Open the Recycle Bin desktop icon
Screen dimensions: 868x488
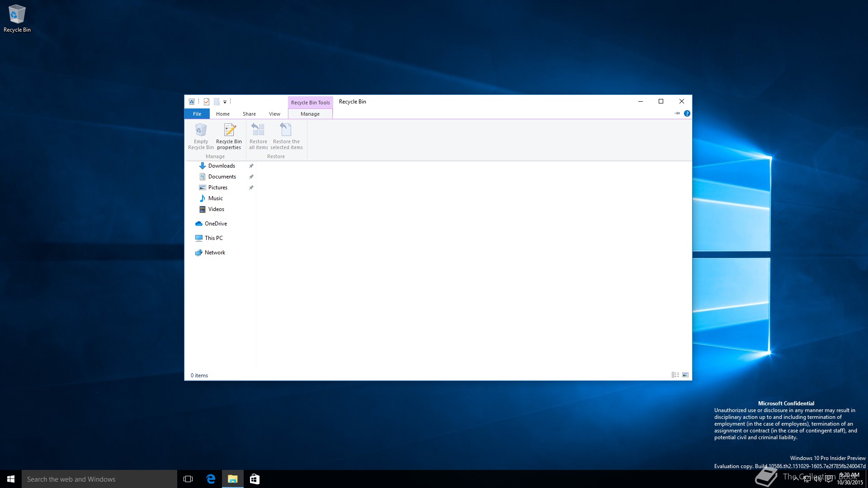(17, 19)
